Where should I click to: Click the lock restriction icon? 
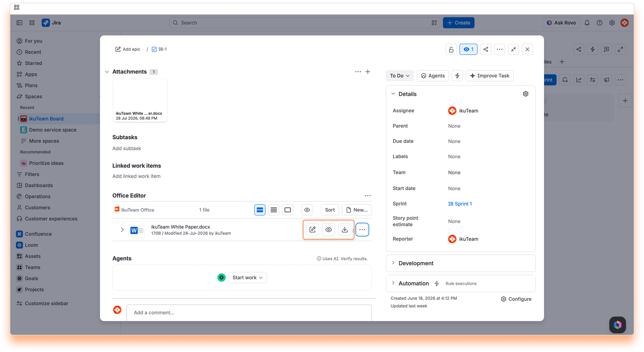pyautogui.click(x=451, y=49)
